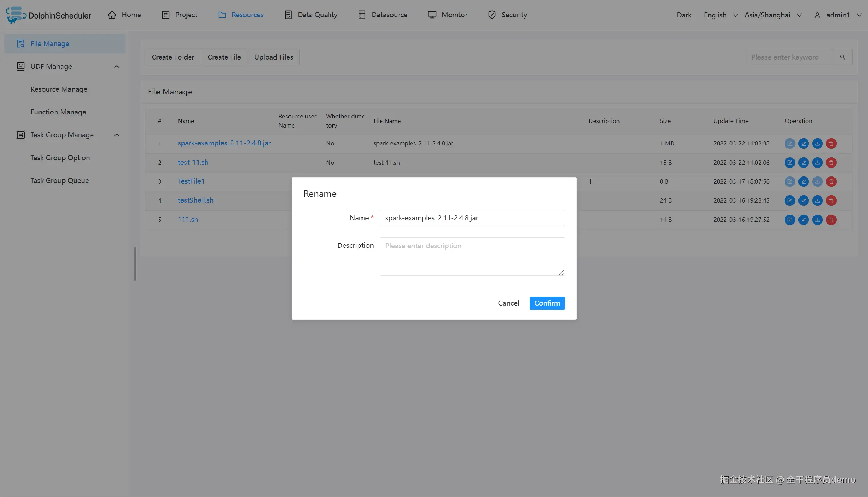Click rename pencil icon for 111.sh row
This screenshot has width=868, height=497.
803,220
